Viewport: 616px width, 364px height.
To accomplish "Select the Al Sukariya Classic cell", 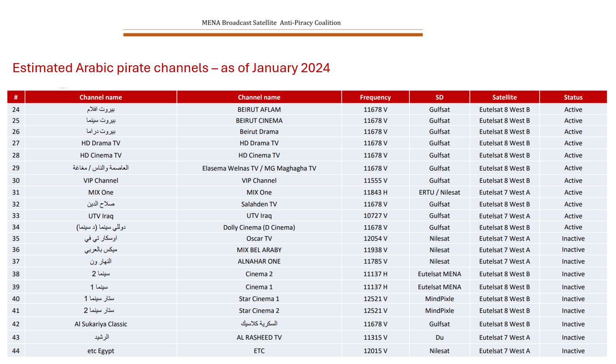I will point(101,324).
